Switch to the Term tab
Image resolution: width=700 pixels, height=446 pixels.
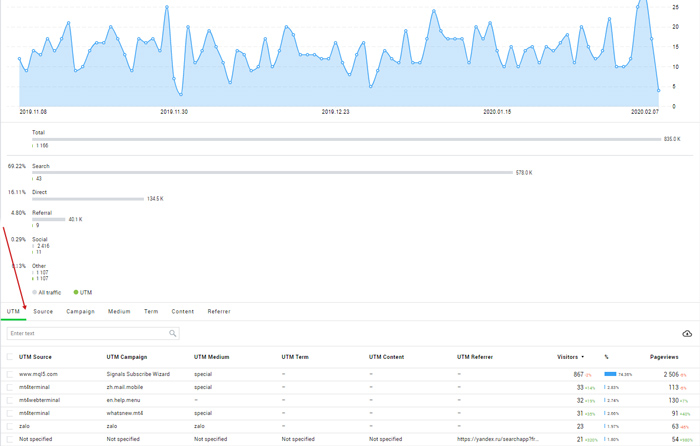click(x=151, y=311)
